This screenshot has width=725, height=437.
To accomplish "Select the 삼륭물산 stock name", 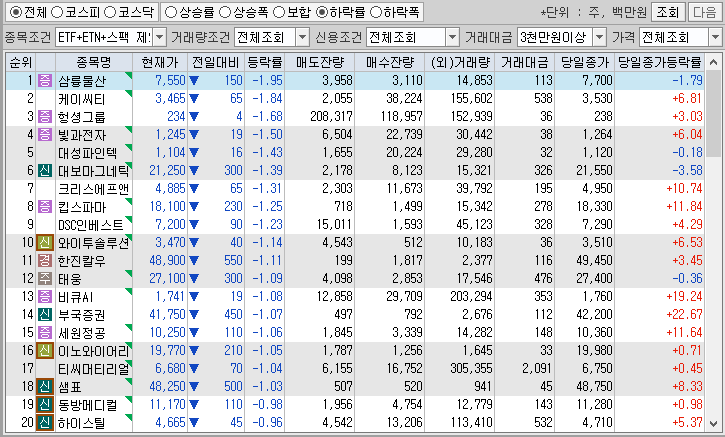I will [82, 81].
